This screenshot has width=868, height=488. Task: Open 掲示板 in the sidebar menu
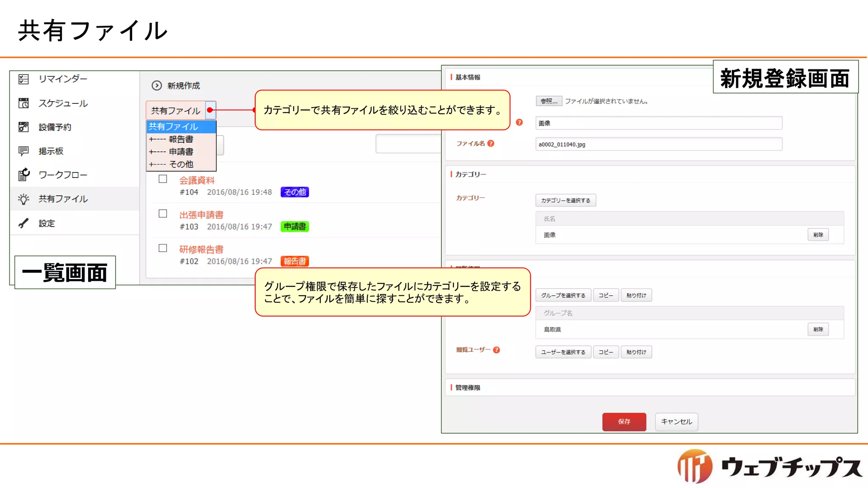pyautogui.click(x=51, y=151)
